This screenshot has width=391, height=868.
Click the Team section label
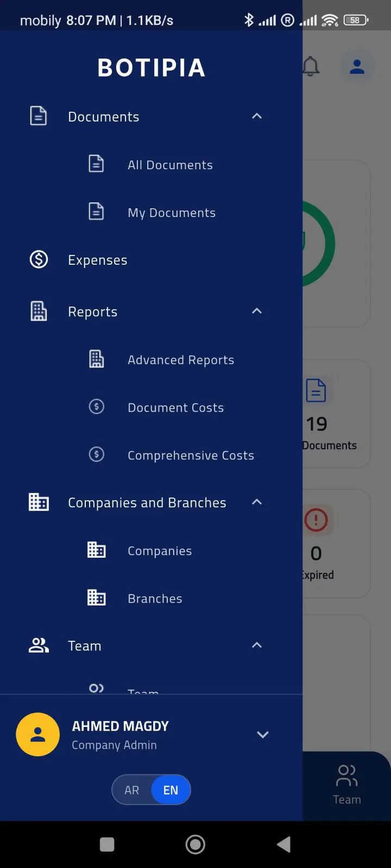pos(84,646)
